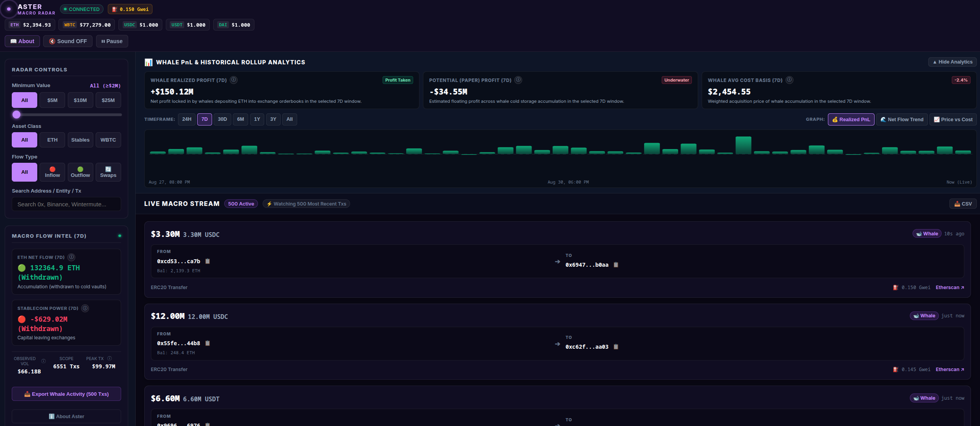Pause the live stream
The height and width of the screenshot is (426, 980).
(x=112, y=41)
